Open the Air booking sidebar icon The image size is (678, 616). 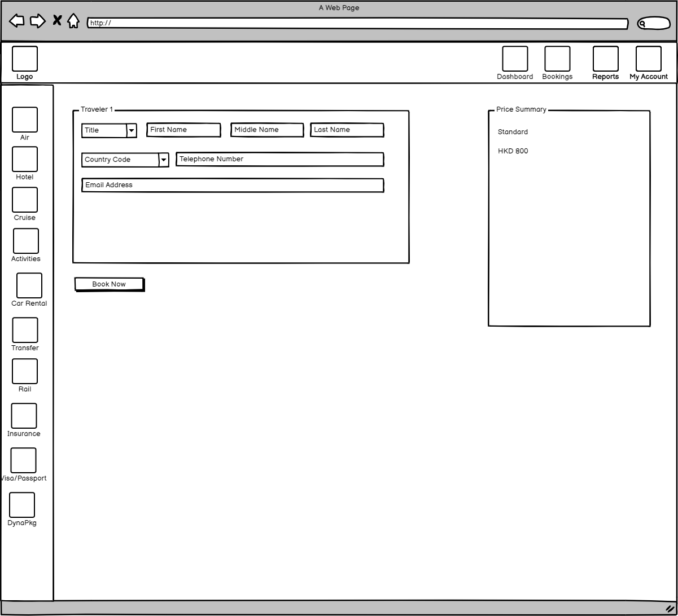pos(25,120)
